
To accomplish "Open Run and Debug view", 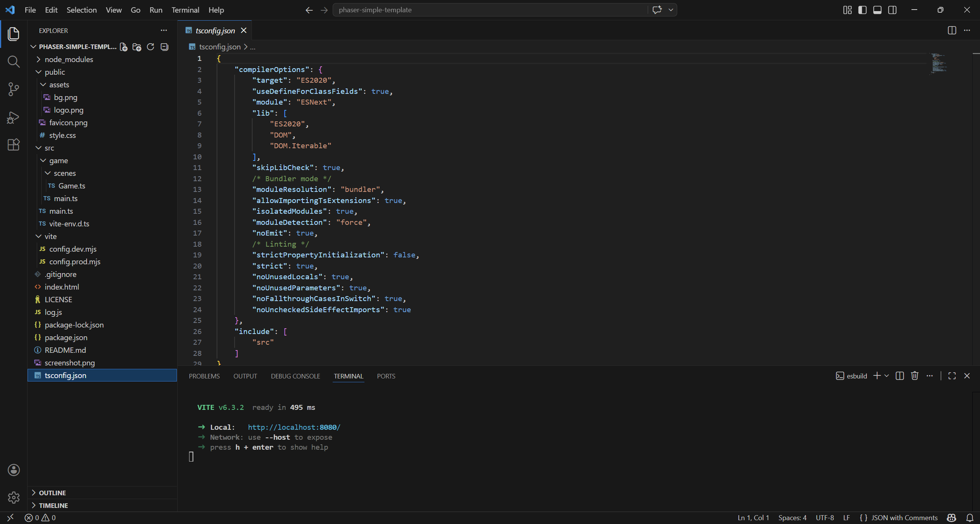I will coord(13,117).
